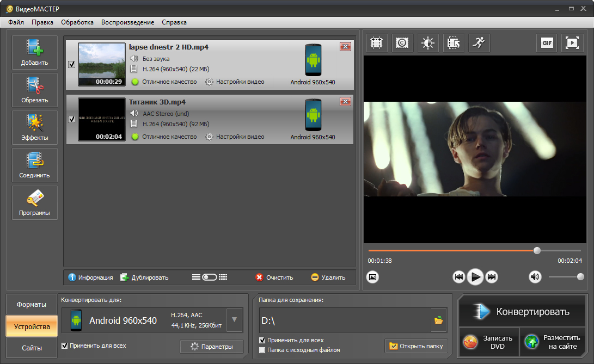Click the Без звука audio label of lapse dnestr
This screenshot has height=364, width=594.
(156, 59)
